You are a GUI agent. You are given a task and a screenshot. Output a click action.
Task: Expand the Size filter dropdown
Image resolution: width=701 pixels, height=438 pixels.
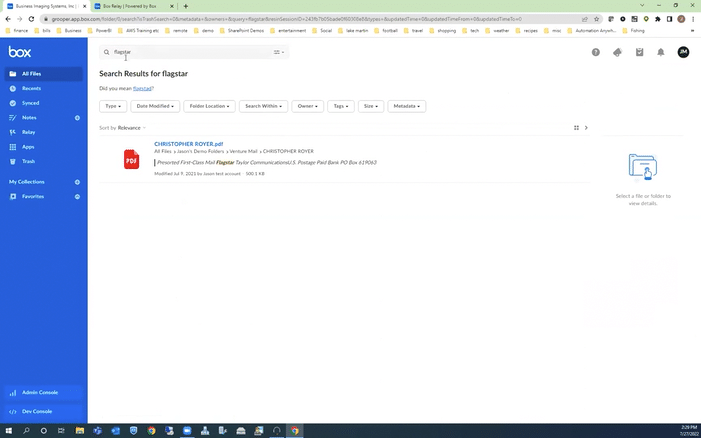coord(371,106)
